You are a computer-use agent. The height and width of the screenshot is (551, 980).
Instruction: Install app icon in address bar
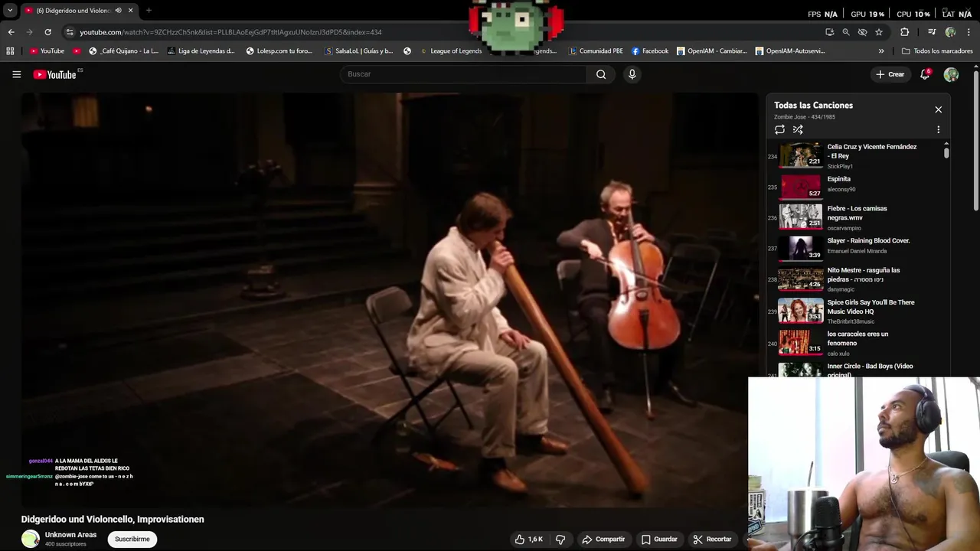pos(829,32)
